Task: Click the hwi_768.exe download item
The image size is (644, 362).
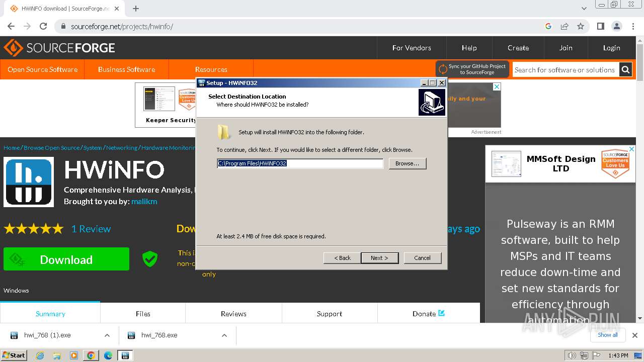Action: [159, 335]
